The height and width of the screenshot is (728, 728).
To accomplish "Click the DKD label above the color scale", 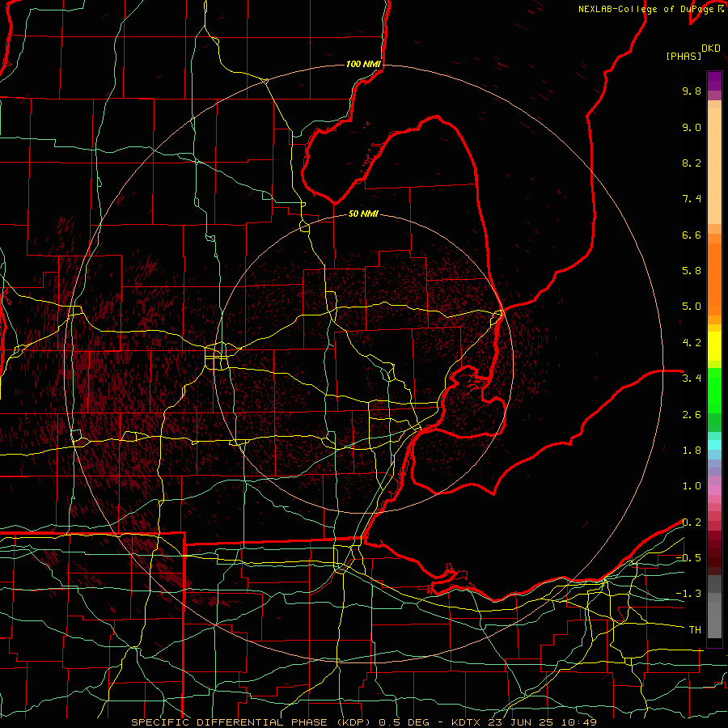I will 711,49.
